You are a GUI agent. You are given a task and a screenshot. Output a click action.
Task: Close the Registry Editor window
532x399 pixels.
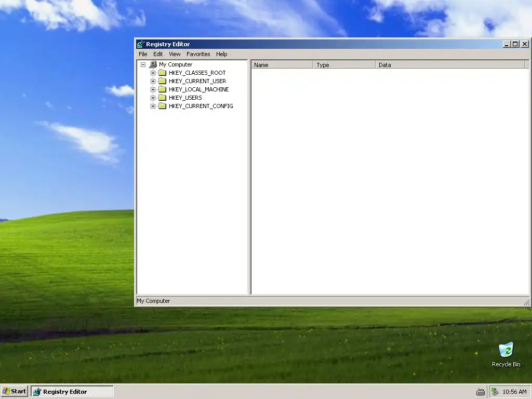pos(525,44)
